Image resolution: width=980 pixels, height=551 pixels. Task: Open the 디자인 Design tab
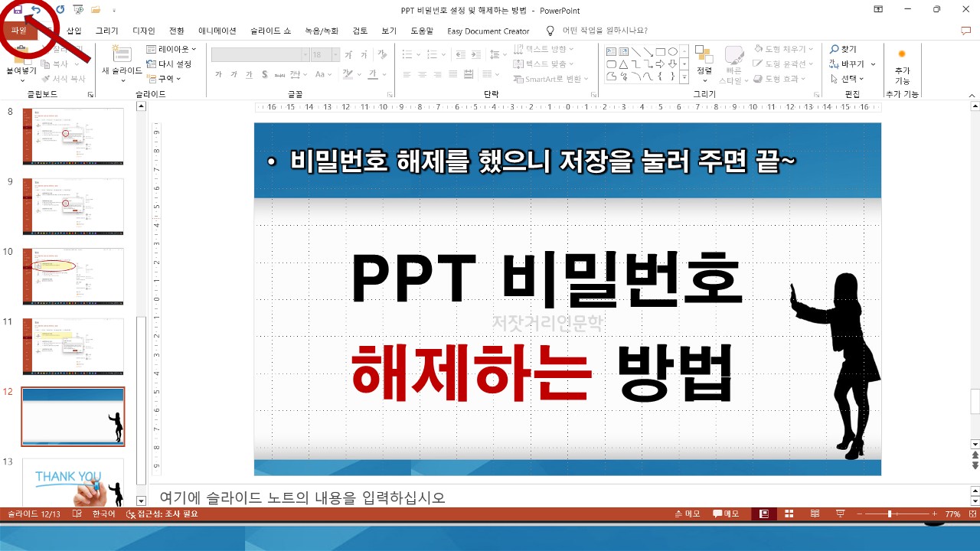point(143,31)
